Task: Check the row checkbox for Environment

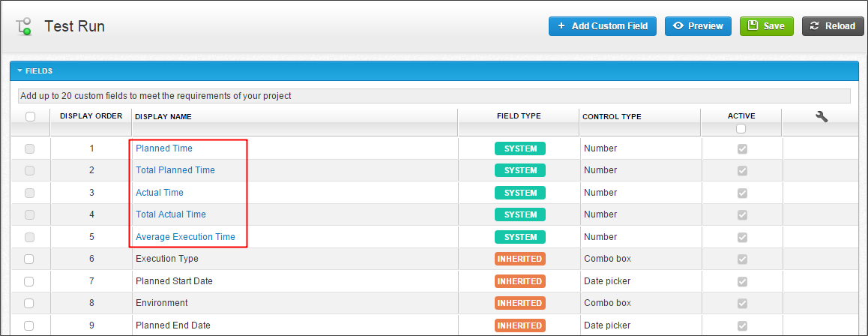Action: tap(29, 304)
